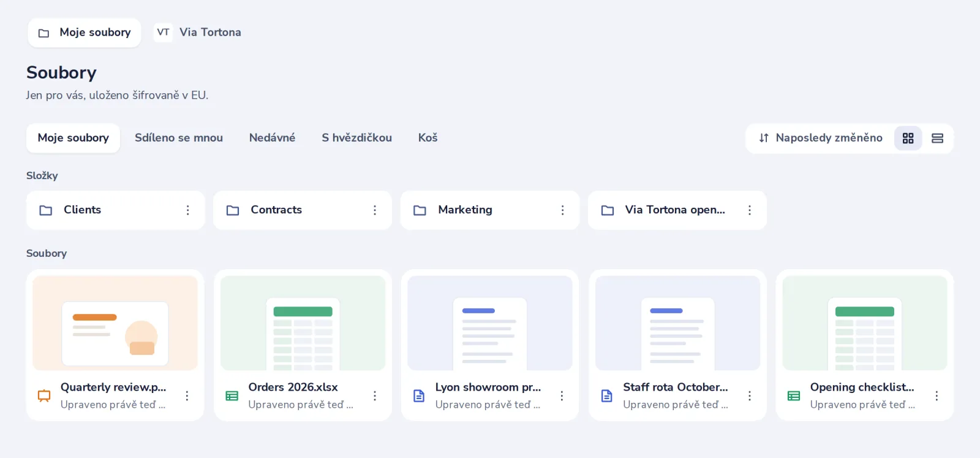Viewport: 980px width, 458px height.
Task: Open the Lyon showroom document thumbnail
Action: pyautogui.click(x=490, y=323)
